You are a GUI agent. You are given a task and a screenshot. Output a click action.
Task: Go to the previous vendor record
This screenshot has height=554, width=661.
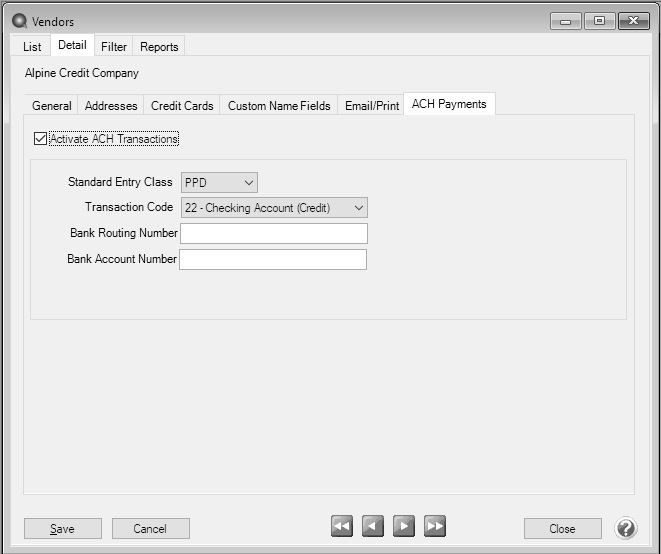click(372, 527)
